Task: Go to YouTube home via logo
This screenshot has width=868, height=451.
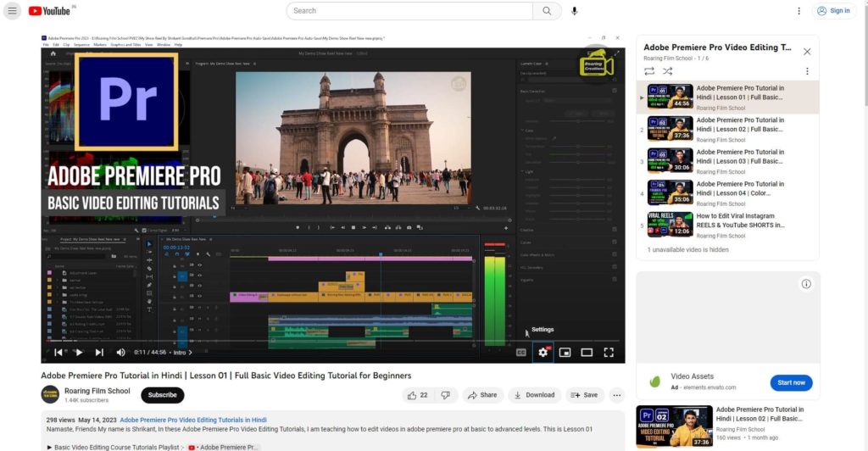Action: pos(50,10)
